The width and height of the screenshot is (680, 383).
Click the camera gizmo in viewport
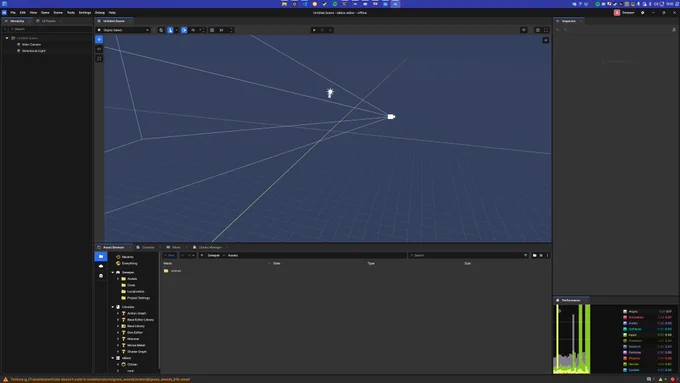[x=391, y=116]
